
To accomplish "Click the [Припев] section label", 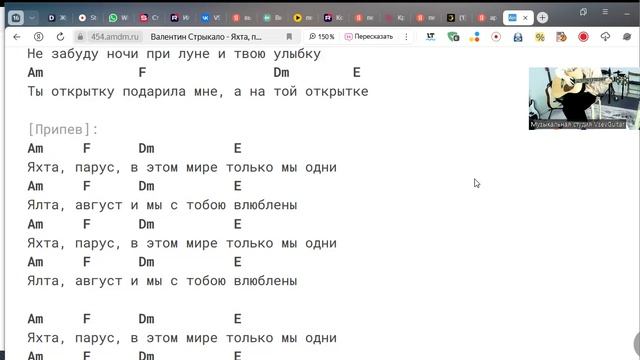I will pos(62,129).
